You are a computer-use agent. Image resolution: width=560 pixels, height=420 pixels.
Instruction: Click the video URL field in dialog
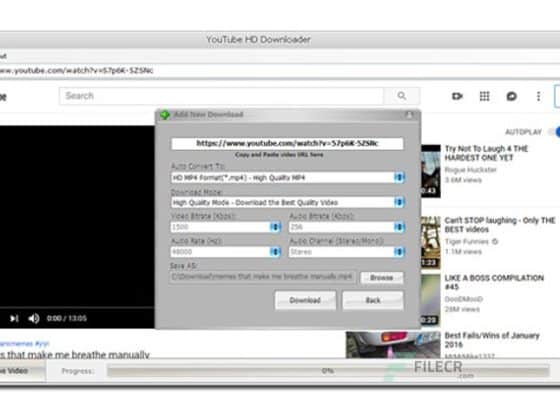pyautogui.click(x=288, y=144)
